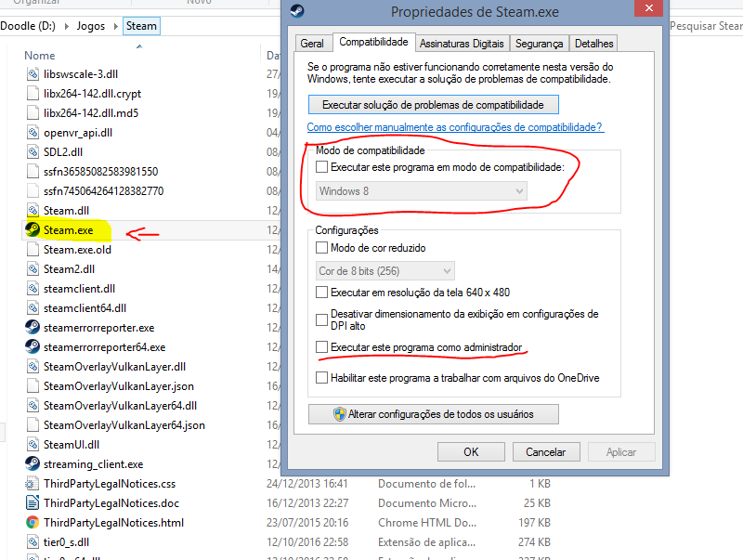This screenshot has width=743, height=560.
Task: Click the Steam breadcrumb folder in Explorer
Action: point(141,26)
